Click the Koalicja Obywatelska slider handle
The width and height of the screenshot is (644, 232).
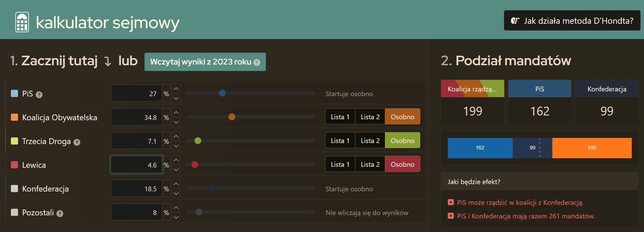(232, 117)
